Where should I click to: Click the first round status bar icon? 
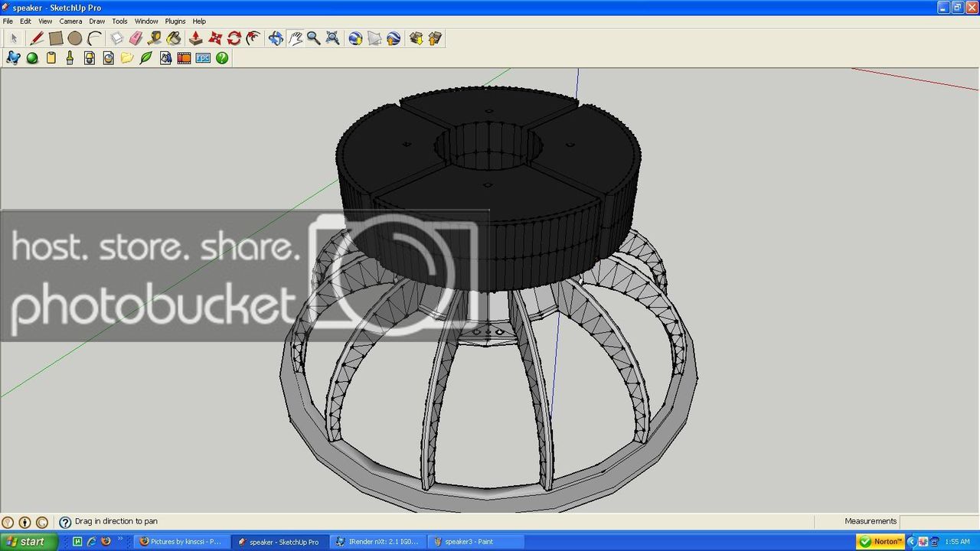pos(8,522)
